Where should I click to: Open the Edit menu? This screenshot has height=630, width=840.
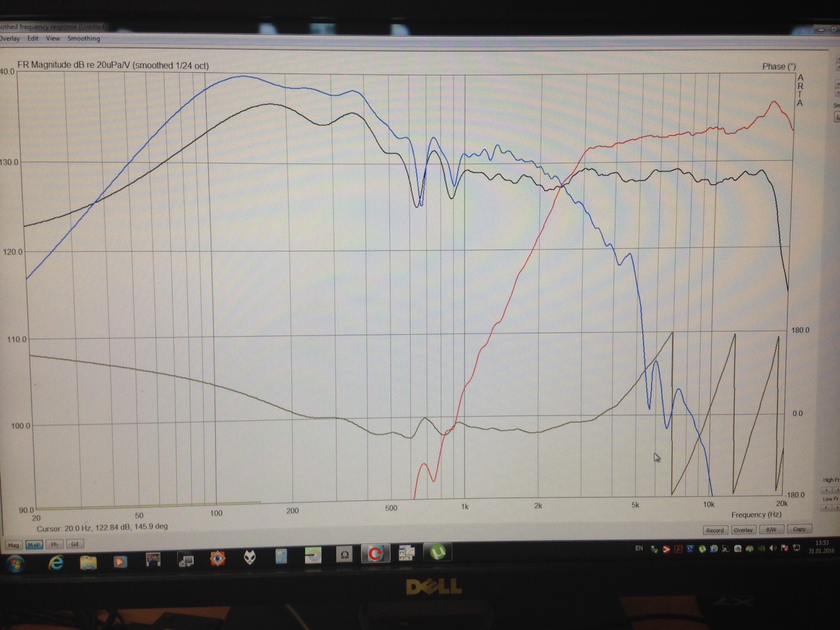point(33,39)
